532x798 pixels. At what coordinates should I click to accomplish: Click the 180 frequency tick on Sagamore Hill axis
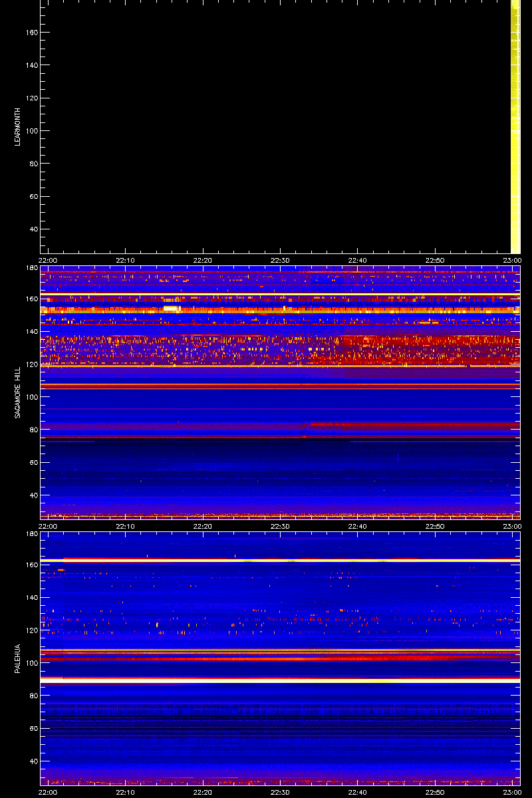[x=31, y=268]
